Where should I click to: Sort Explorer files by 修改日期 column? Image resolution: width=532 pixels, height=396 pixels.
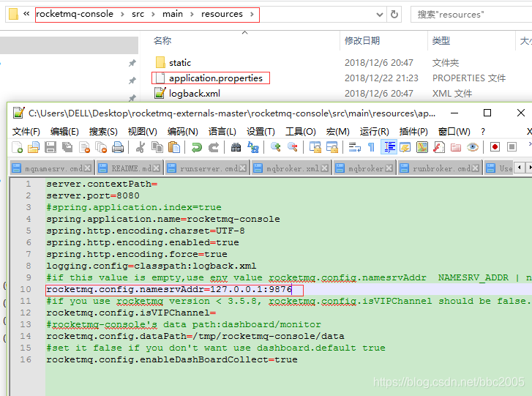tap(362, 41)
